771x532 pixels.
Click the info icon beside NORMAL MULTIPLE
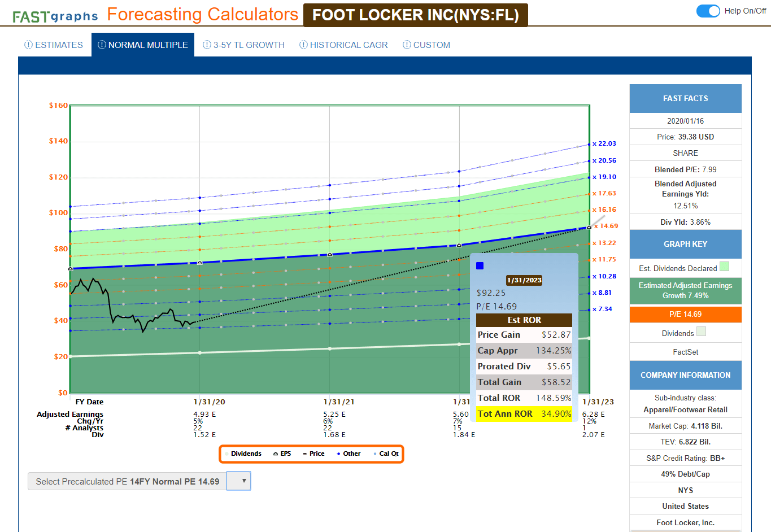coord(102,45)
